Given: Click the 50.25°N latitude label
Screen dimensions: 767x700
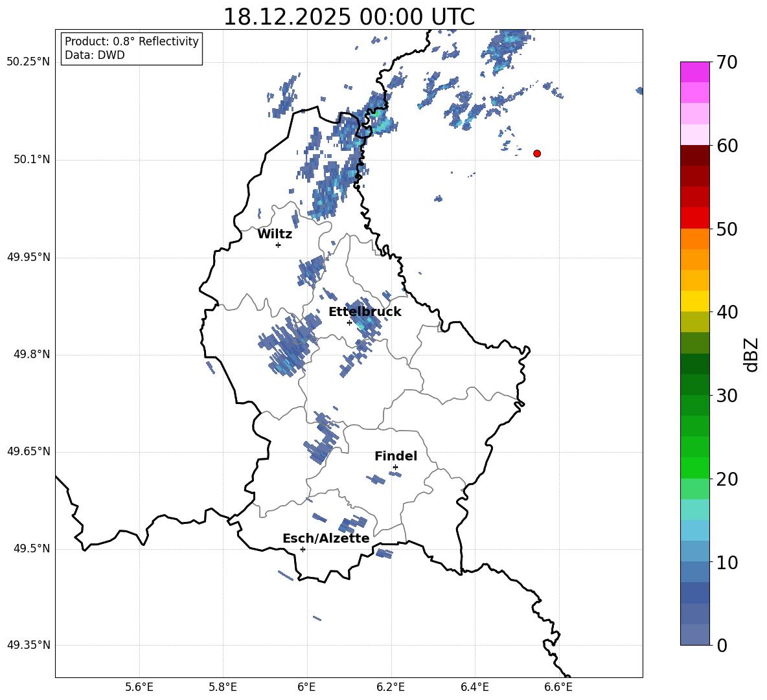Looking at the screenshot, I should tap(29, 62).
